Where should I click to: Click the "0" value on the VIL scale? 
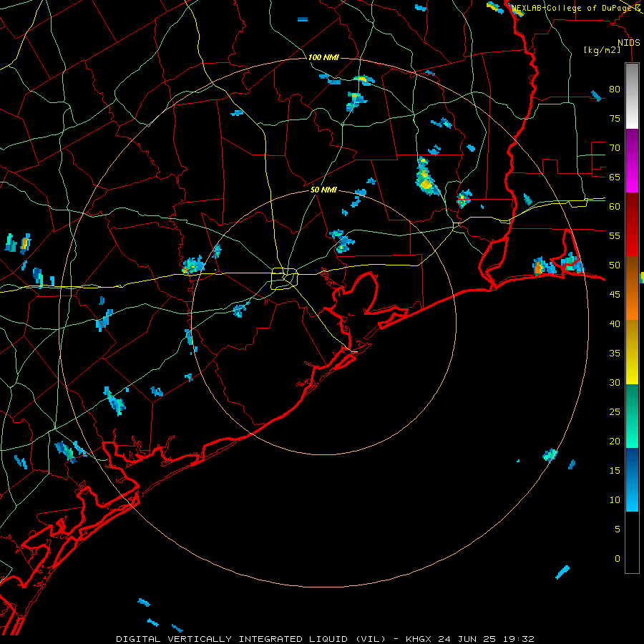[618, 559]
